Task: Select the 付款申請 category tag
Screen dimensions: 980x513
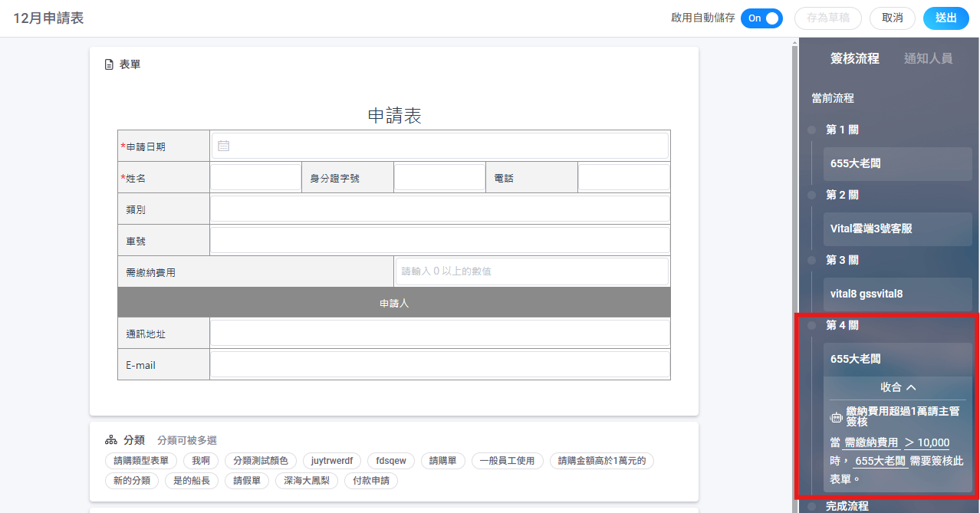Action: tap(370, 481)
